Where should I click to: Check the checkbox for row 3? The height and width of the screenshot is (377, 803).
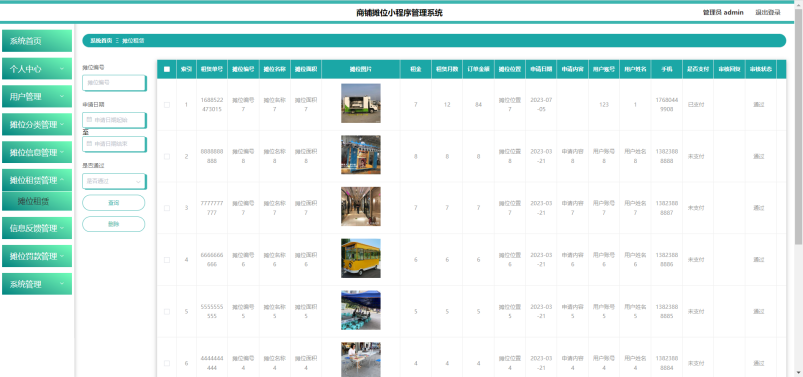pos(167,208)
